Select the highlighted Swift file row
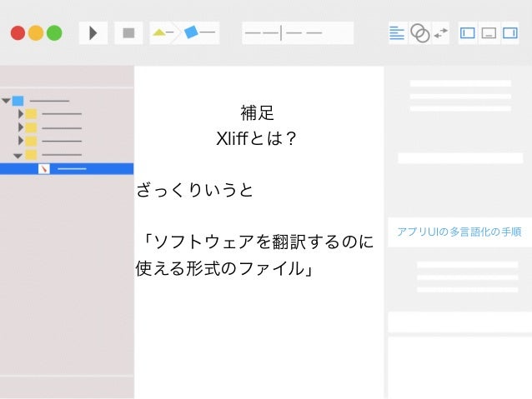The height and width of the screenshot is (399, 532). [67, 169]
